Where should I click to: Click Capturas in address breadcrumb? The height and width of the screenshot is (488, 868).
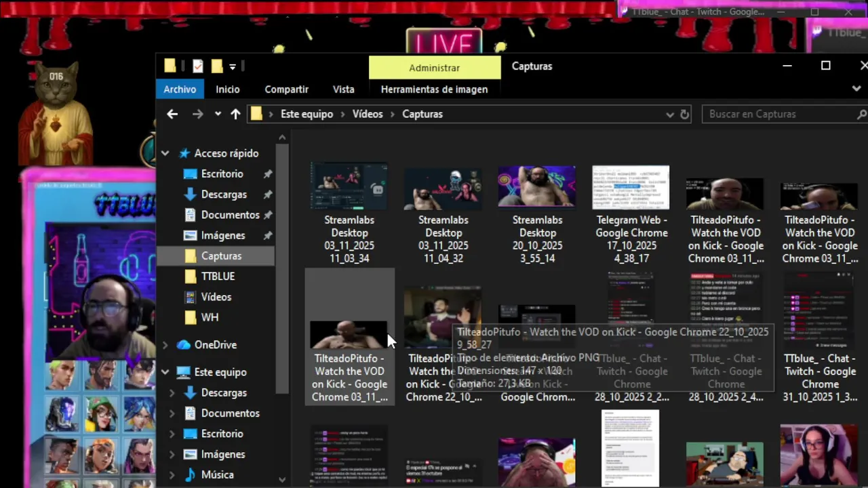422,114
